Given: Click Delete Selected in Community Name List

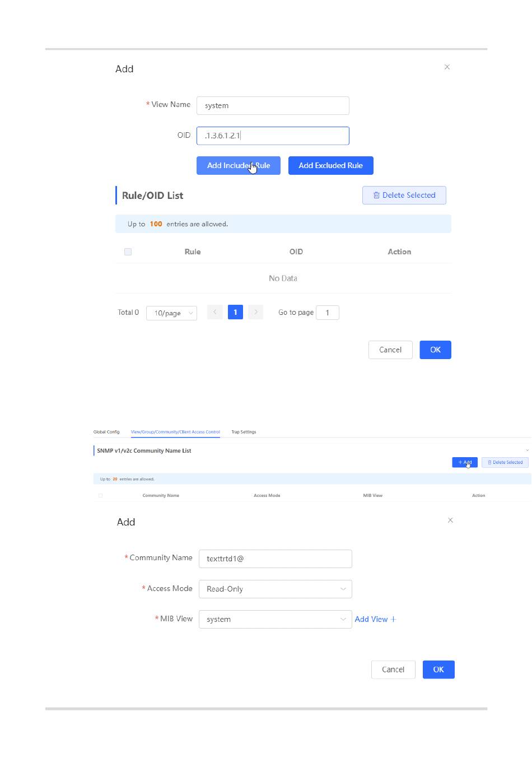Looking at the screenshot, I should 505,462.
